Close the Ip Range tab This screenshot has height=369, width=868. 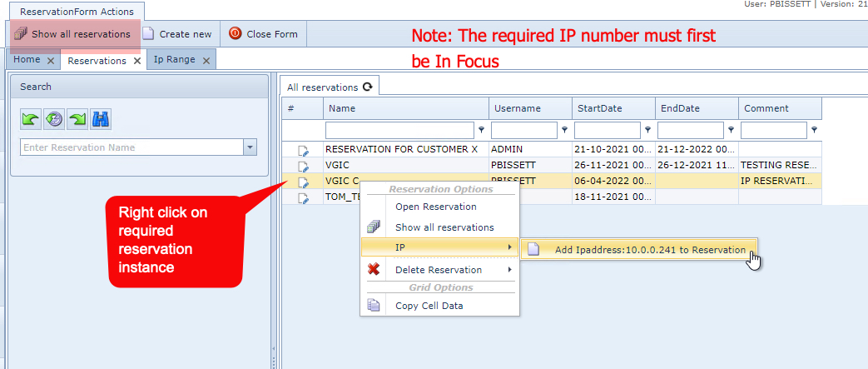[206, 60]
